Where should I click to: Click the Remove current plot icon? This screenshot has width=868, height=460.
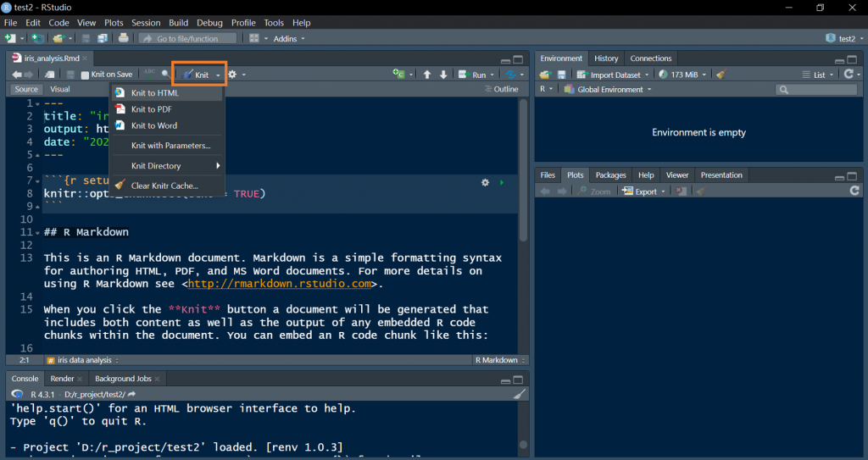point(682,191)
